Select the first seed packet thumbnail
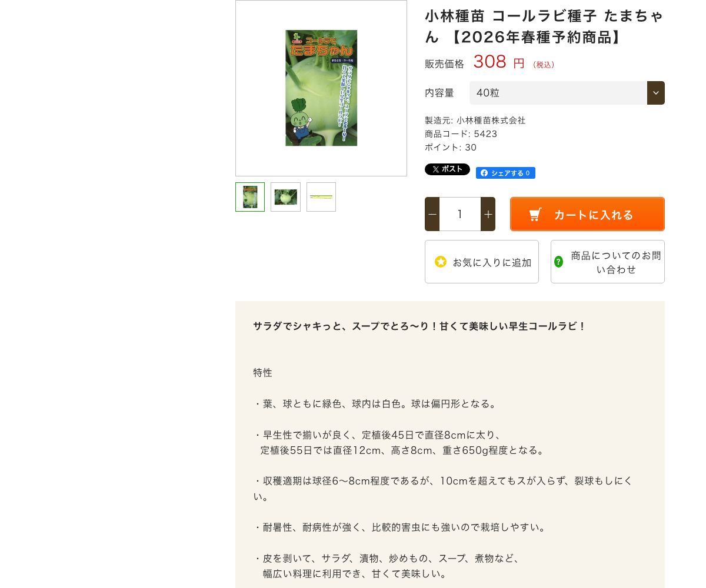The height and width of the screenshot is (588, 706). pyautogui.click(x=250, y=197)
